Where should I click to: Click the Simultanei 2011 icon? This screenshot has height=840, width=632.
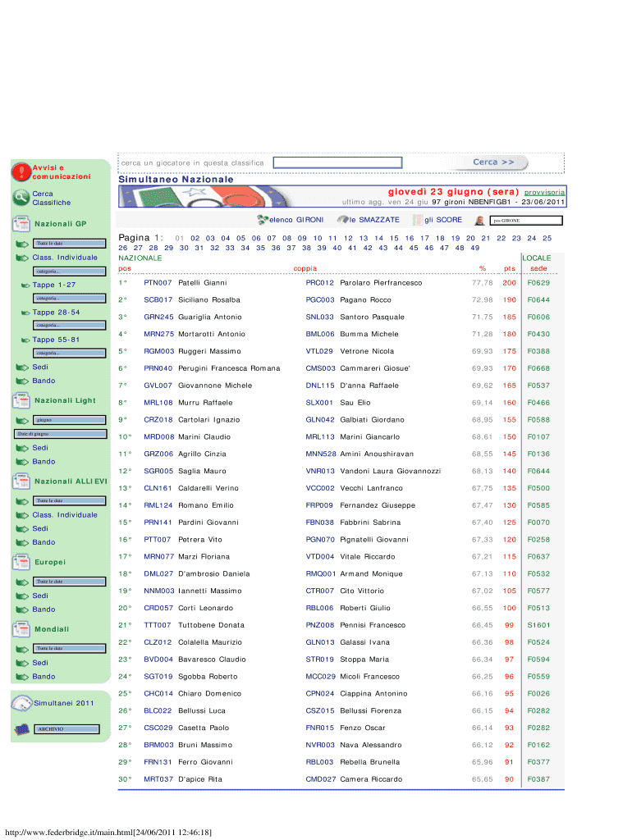(21, 703)
